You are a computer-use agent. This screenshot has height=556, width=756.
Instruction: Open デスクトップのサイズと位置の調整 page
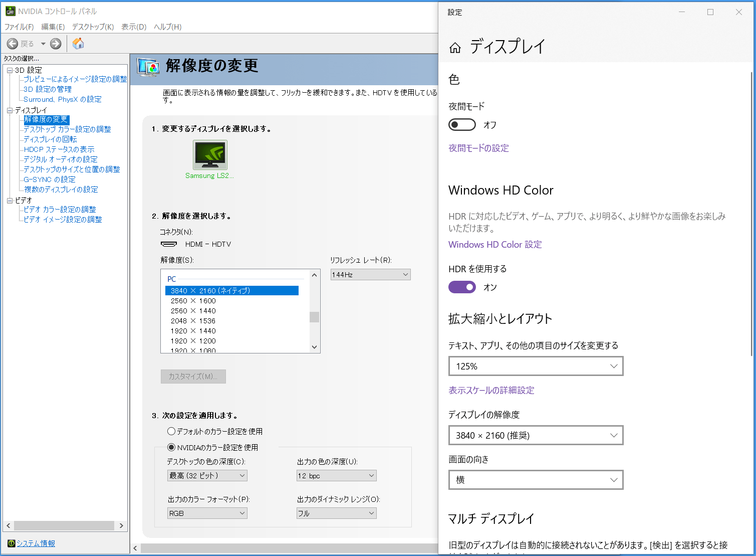[72, 169]
